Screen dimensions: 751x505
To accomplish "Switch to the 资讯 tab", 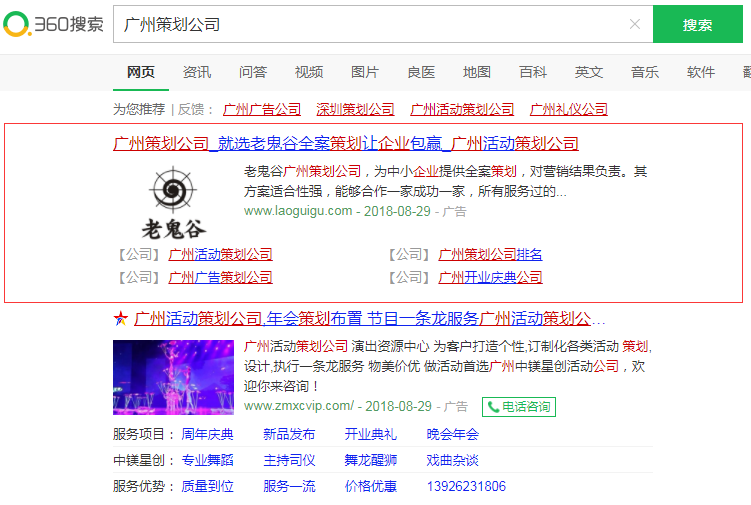I will (x=197, y=72).
